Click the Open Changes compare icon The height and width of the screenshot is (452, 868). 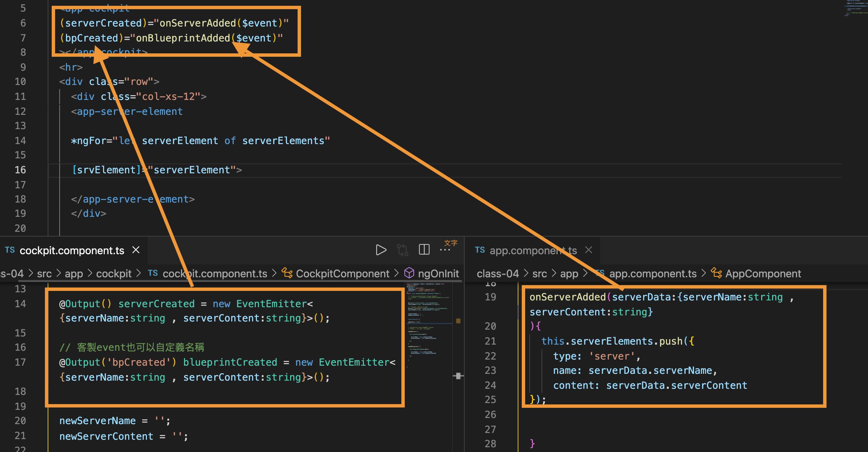(x=402, y=250)
